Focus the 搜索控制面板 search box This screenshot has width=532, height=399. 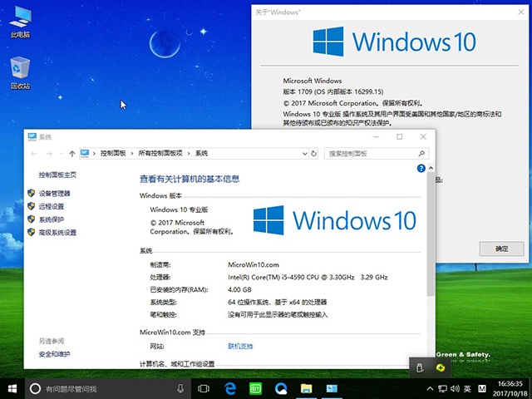[x=377, y=154]
